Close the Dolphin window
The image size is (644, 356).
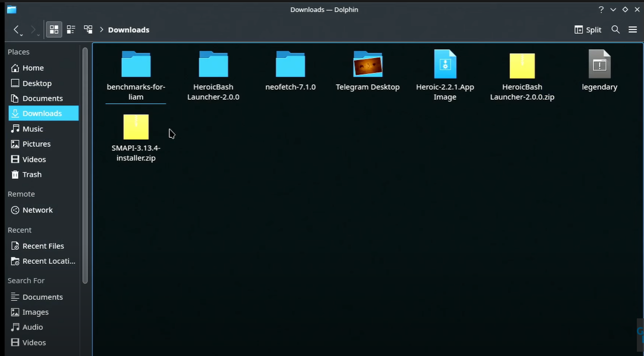pyautogui.click(x=637, y=10)
